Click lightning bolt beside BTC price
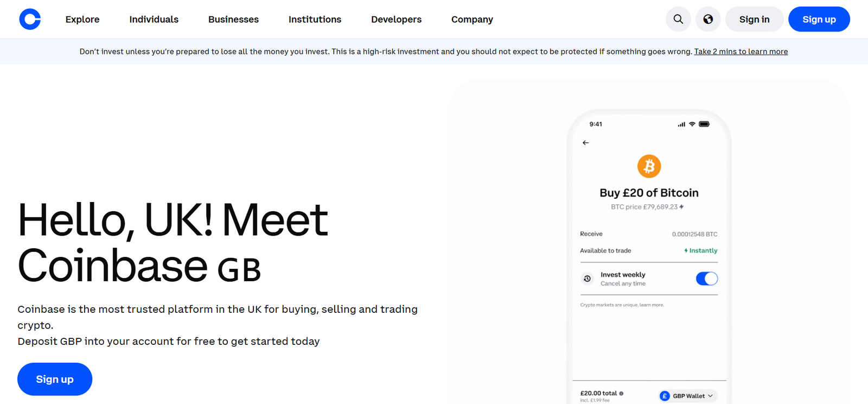 [681, 207]
